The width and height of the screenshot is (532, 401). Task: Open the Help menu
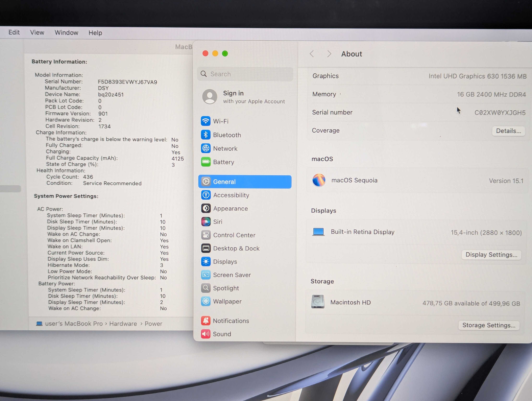tap(95, 33)
